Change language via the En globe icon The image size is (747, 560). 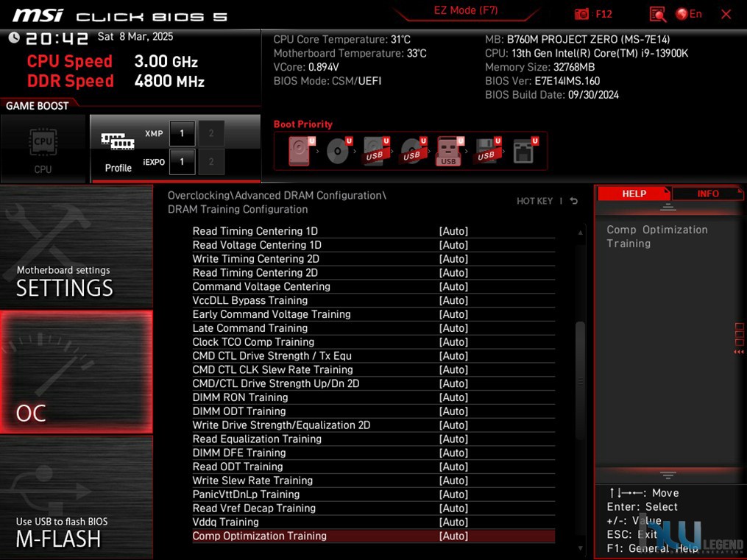pos(689,14)
